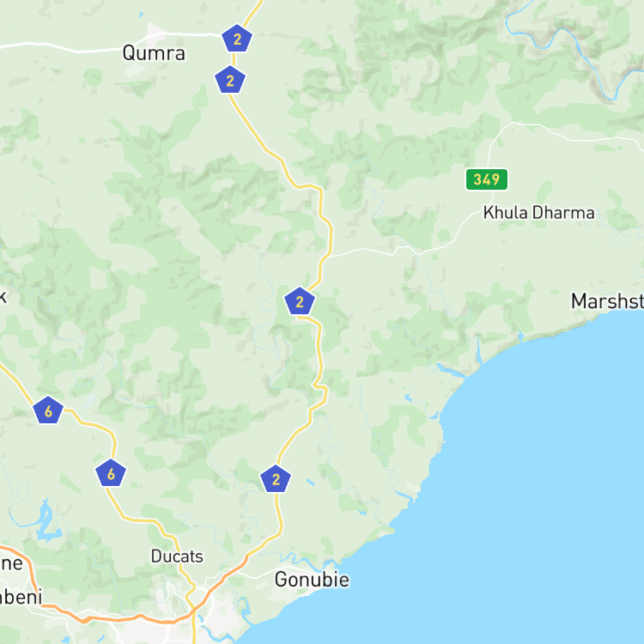Select the cut-off 'ne' label above the orange road
The height and width of the screenshot is (644, 644).
click(11, 563)
